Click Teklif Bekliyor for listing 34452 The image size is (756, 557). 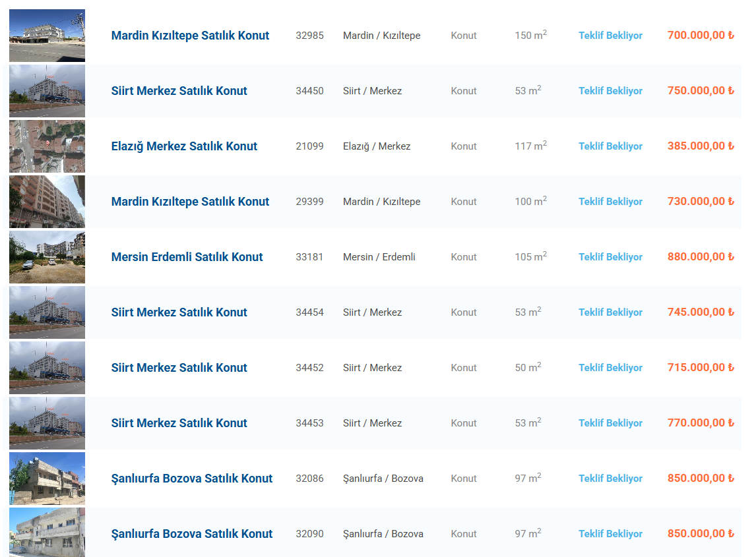tap(610, 368)
